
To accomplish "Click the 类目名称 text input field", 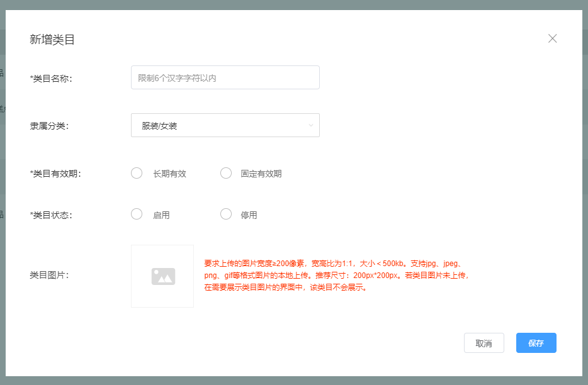I will coord(225,77).
